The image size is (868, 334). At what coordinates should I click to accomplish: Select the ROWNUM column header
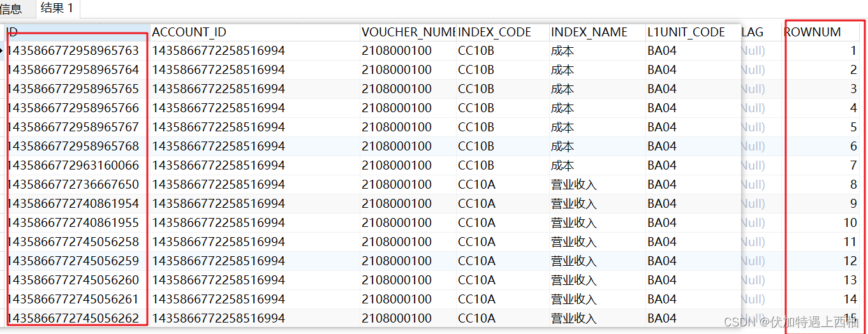(821, 32)
